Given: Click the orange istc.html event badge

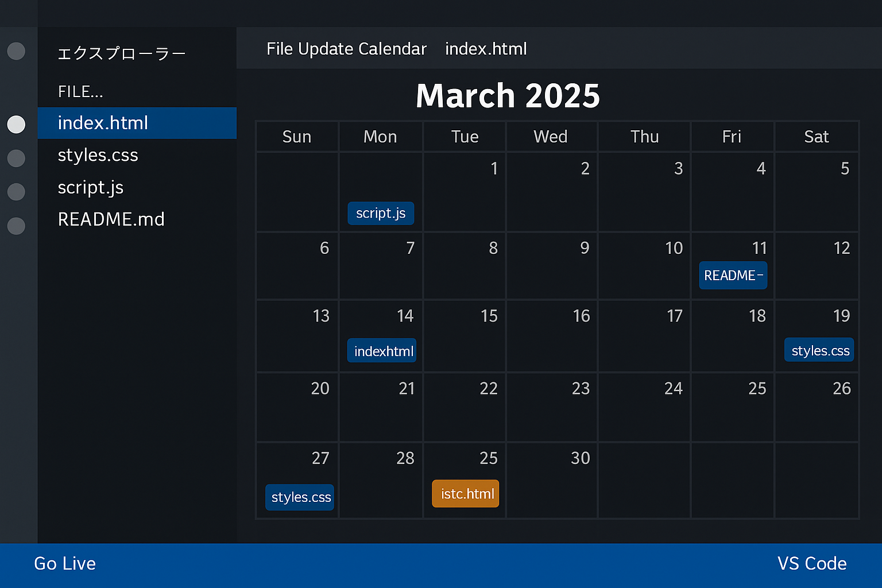Looking at the screenshot, I should click(x=466, y=494).
